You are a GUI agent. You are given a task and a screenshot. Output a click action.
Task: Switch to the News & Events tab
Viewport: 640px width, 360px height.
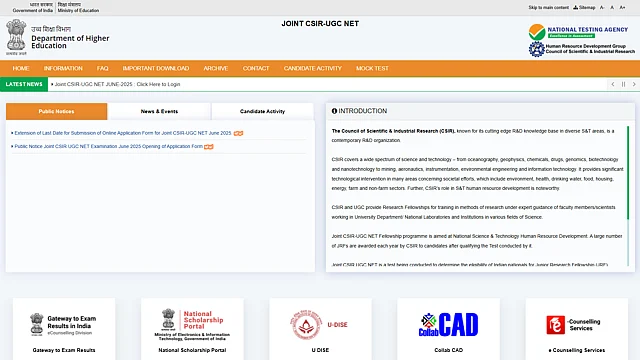pos(159,111)
